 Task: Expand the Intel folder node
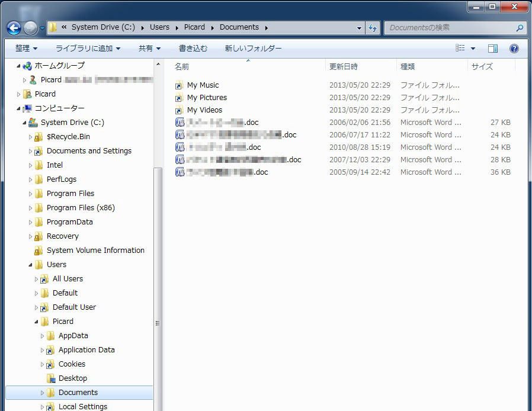point(31,165)
